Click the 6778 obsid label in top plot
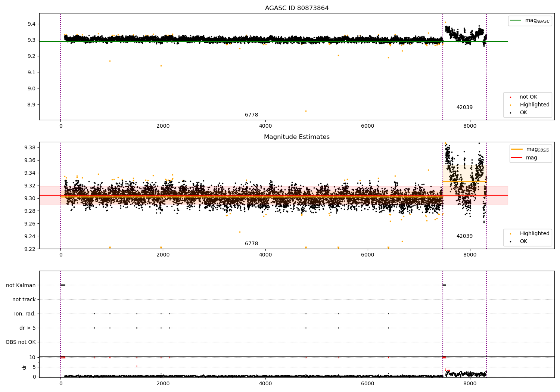The width and height of the screenshot is (560, 392). (x=251, y=115)
